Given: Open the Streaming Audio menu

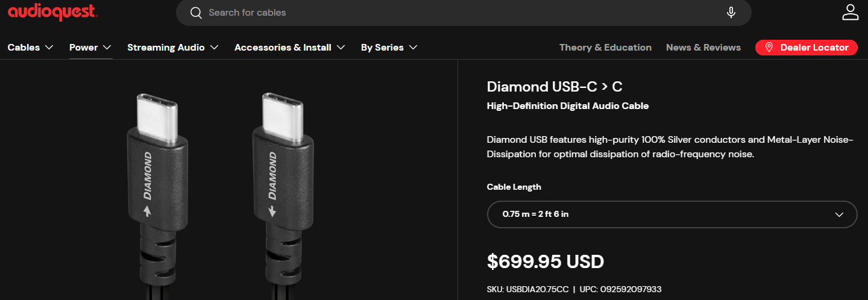Looking at the screenshot, I should [166, 48].
